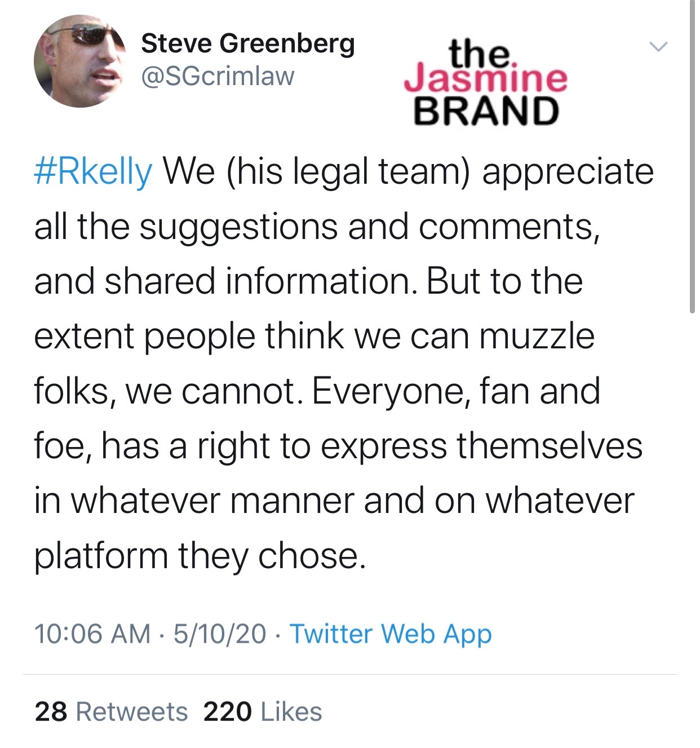700x748 pixels.
Task: Click the "Everyone, fan and" tweet line
Action: (x=455, y=391)
